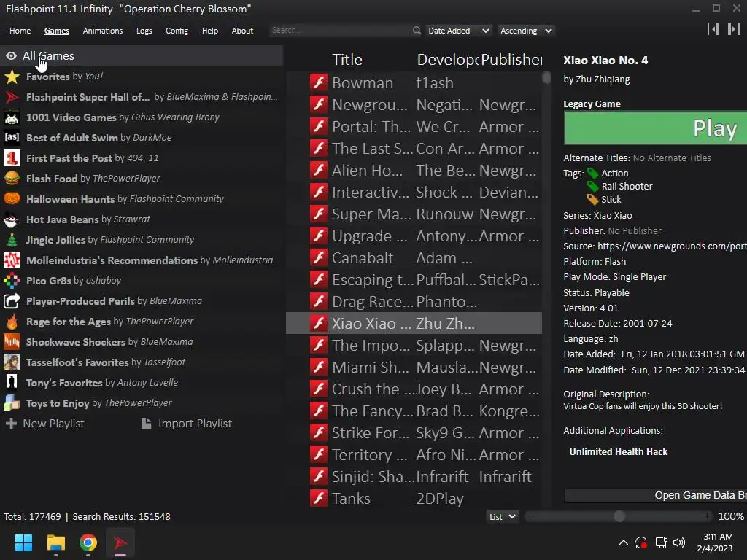Screen dimensions: 747x560
Task: Open the Config tab
Action: (x=177, y=31)
